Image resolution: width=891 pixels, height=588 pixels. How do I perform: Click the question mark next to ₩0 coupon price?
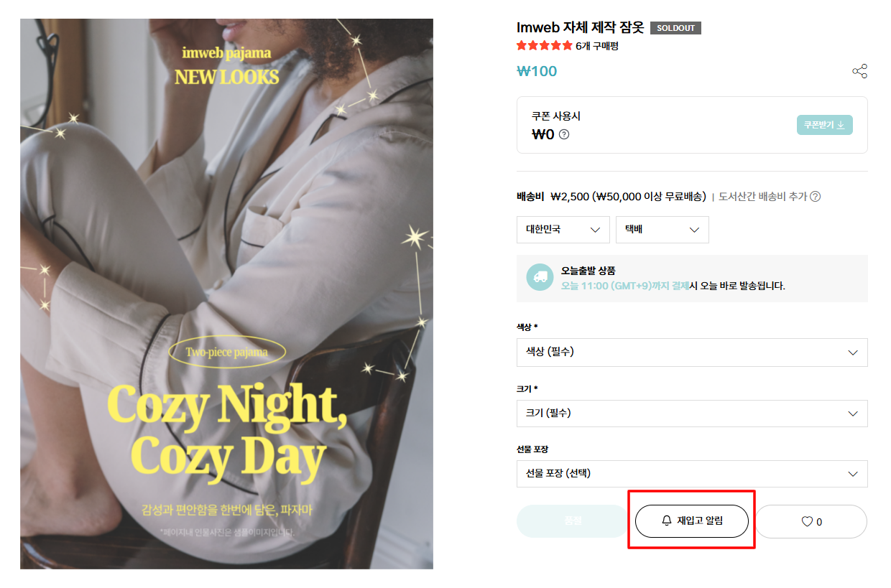[564, 134]
